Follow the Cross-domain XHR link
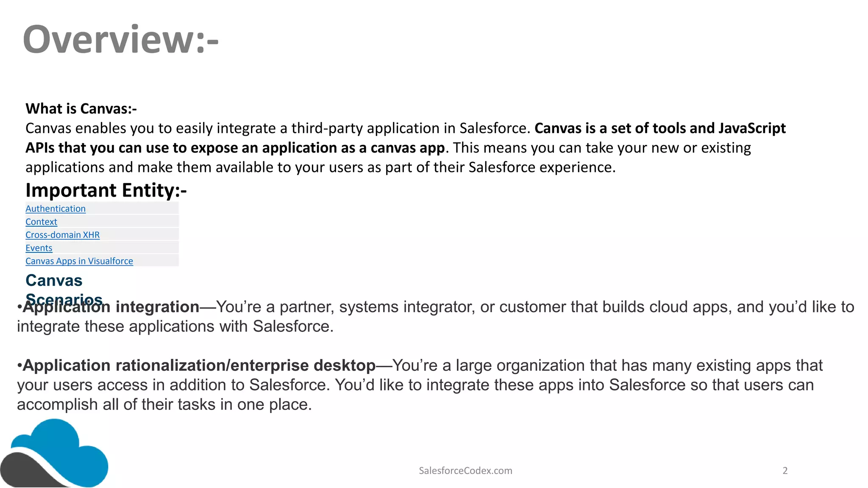The height and width of the screenshot is (488, 868). (62, 235)
